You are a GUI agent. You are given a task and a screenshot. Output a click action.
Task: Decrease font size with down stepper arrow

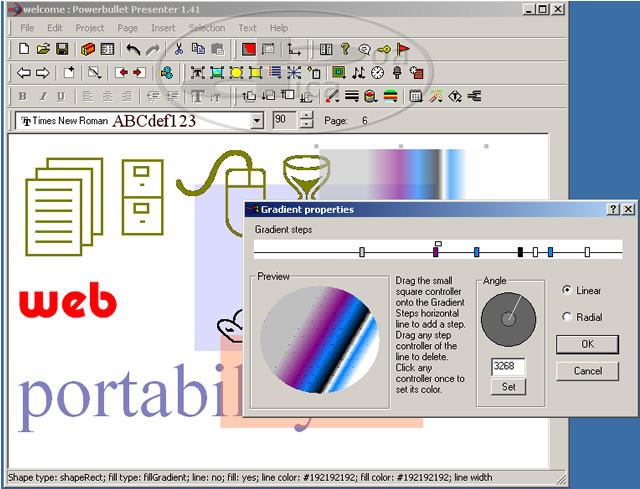pyautogui.click(x=306, y=125)
